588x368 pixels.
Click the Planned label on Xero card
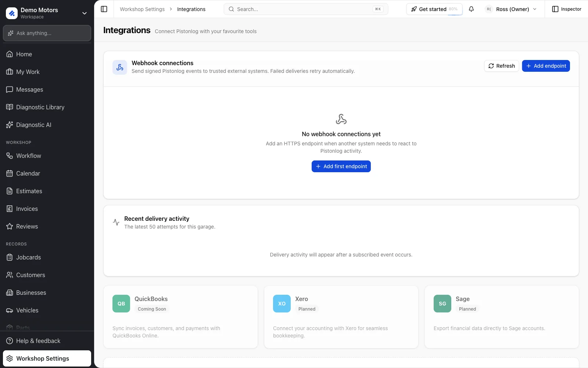tap(307, 309)
